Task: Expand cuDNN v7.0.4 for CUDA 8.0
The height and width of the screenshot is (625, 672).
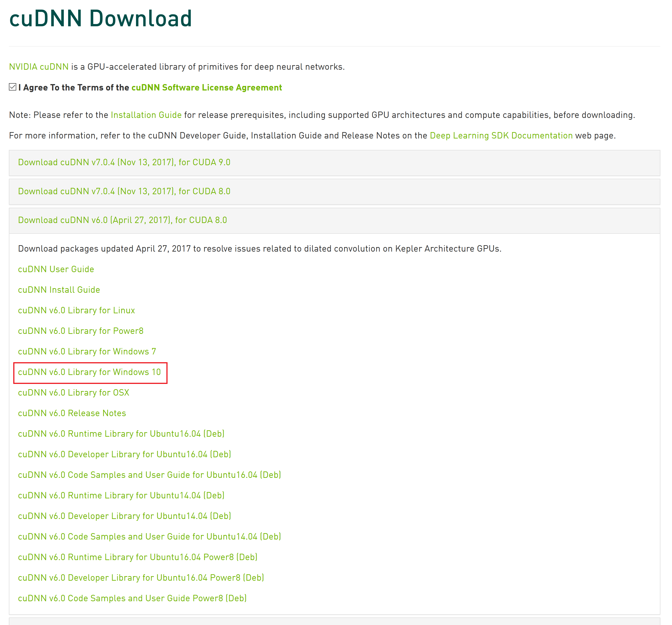Action: tap(124, 191)
